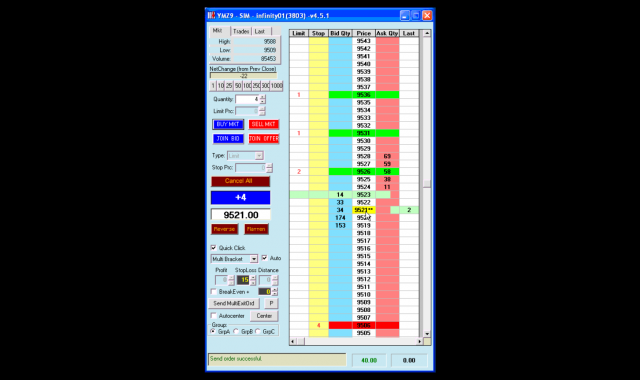Switch to the Last tab

tap(260, 31)
